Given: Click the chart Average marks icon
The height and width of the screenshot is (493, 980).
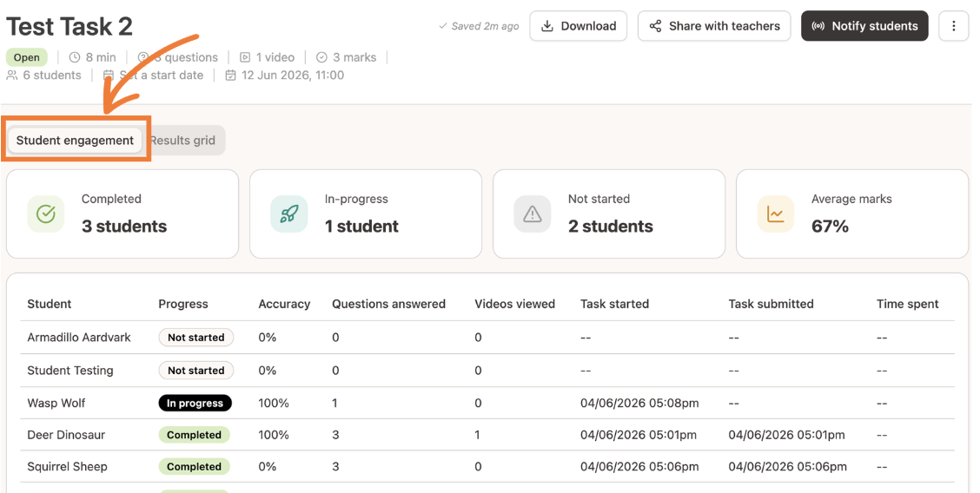Looking at the screenshot, I should click(776, 214).
